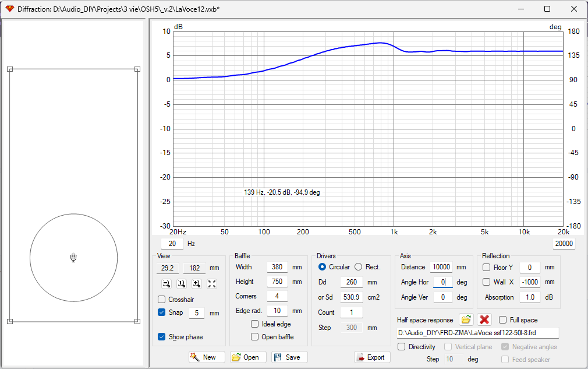Screen dimensions: 588x369
Task: Click the cursor readout '139 Hz, -20,5 dB, -94,9 deg'
Action: pyautogui.click(x=282, y=192)
